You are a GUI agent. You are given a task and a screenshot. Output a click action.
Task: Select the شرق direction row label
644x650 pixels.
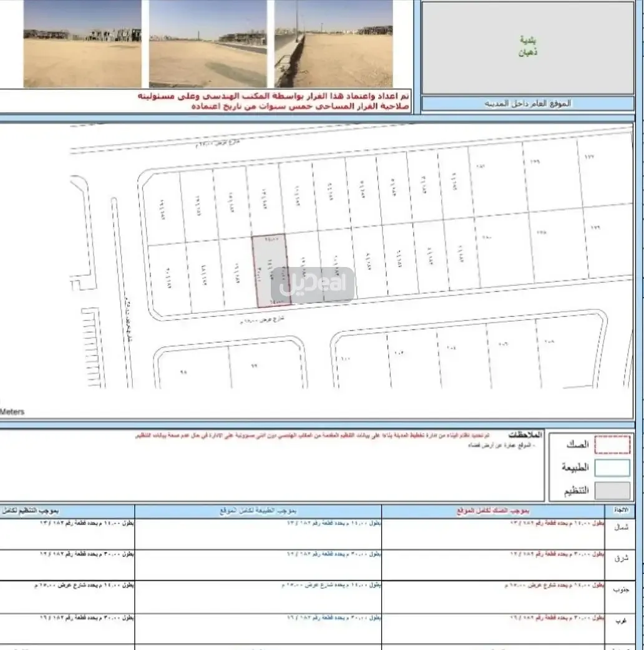(x=621, y=558)
